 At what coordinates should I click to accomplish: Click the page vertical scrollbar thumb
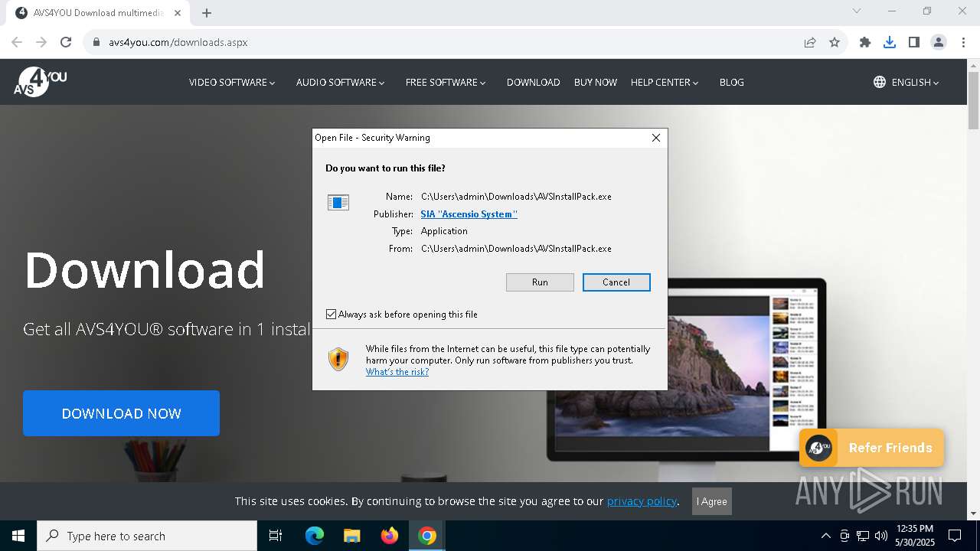click(x=974, y=99)
